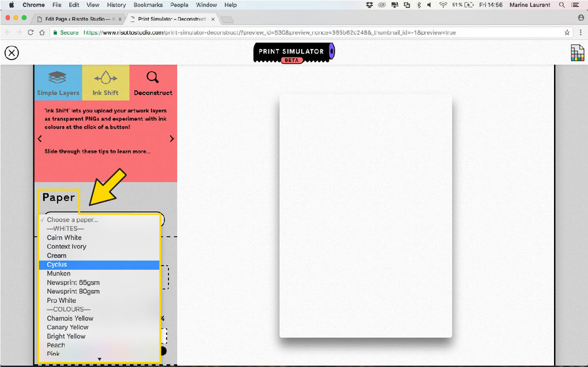Pick Canary Yellow paper
This screenshot has width=588, height=367.
tap(99, 327)
